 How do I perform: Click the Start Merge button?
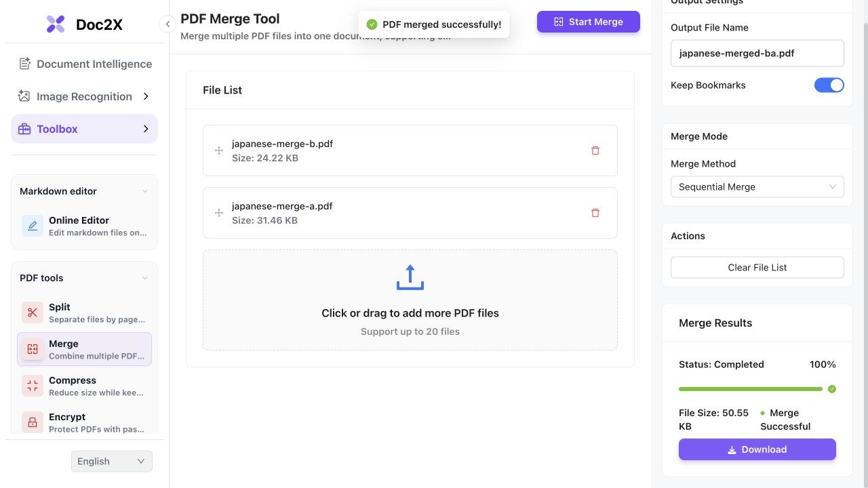[589, 22]
